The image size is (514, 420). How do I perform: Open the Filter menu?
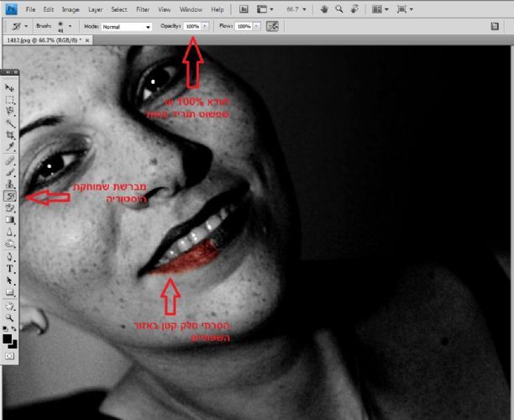coord(142,9)
